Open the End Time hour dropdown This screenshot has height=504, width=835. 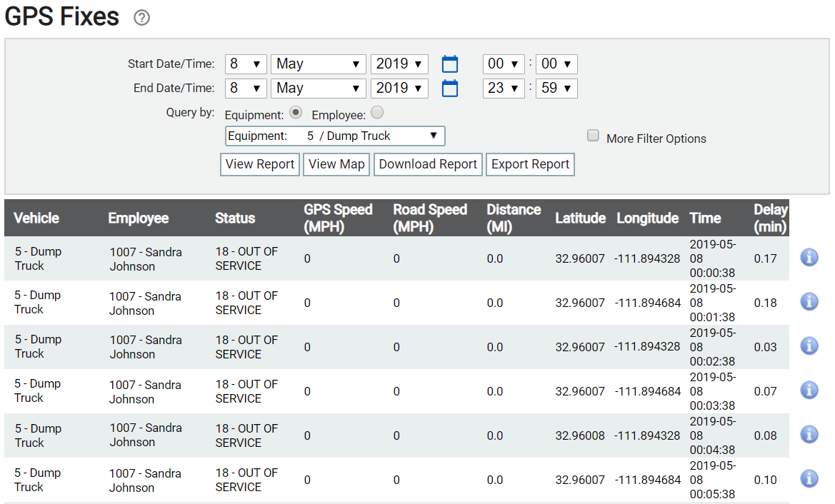pyautogui.click(x=504, y=89)
